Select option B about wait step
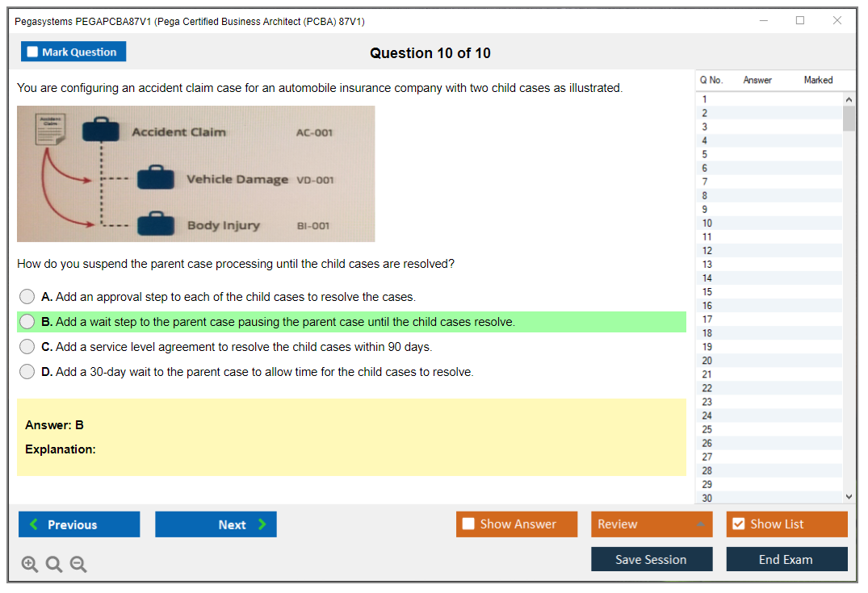This screenshot has width=868, height=593. tap(27, 322)
